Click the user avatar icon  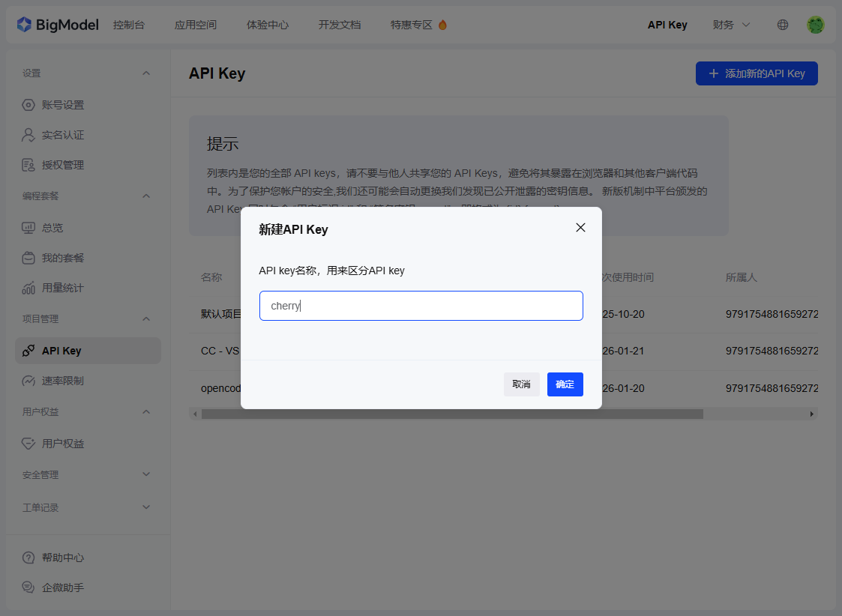click(x=815, y=25)
